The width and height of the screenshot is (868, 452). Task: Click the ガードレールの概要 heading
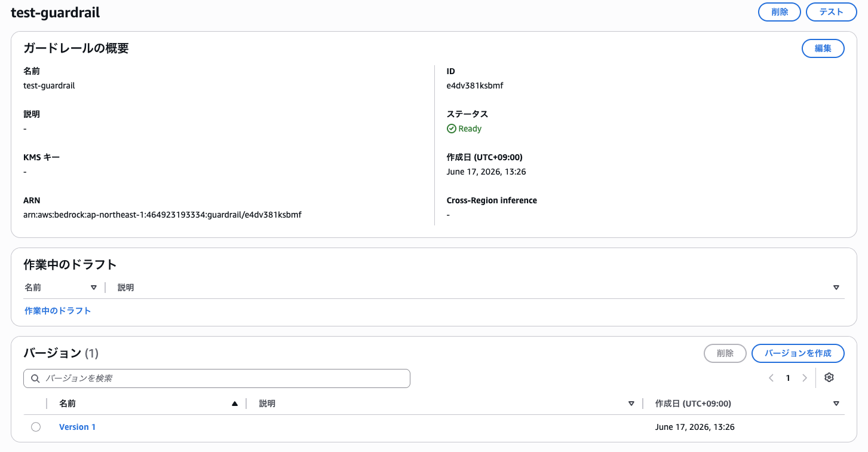point(76,48)
